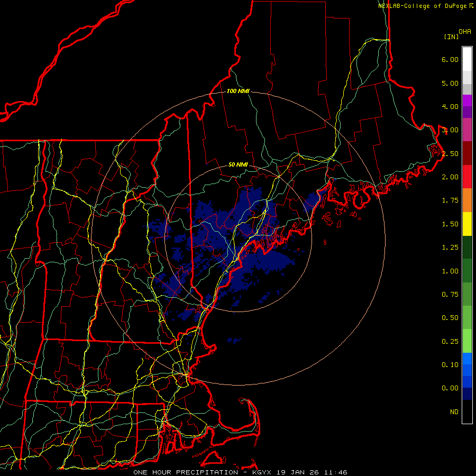Pick the white swatch on the color scale
Screen dimensions: 476x476
467,59
